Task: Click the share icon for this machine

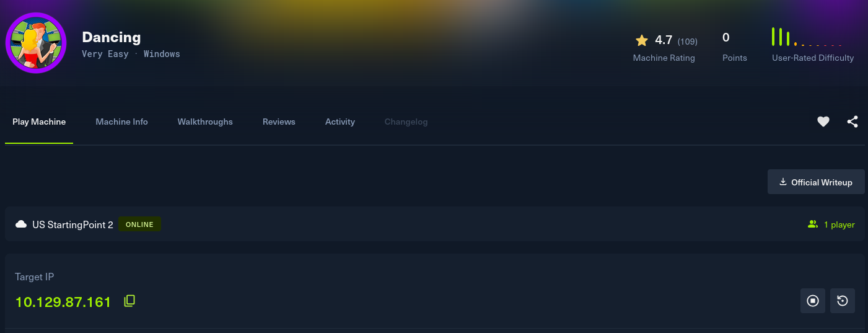Action: tap(853, 122)
